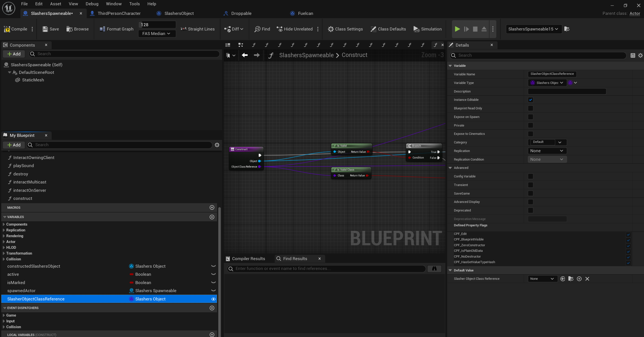Click the Save asset icon
Viewport: 644px width, 337px height.
(45, 29)
